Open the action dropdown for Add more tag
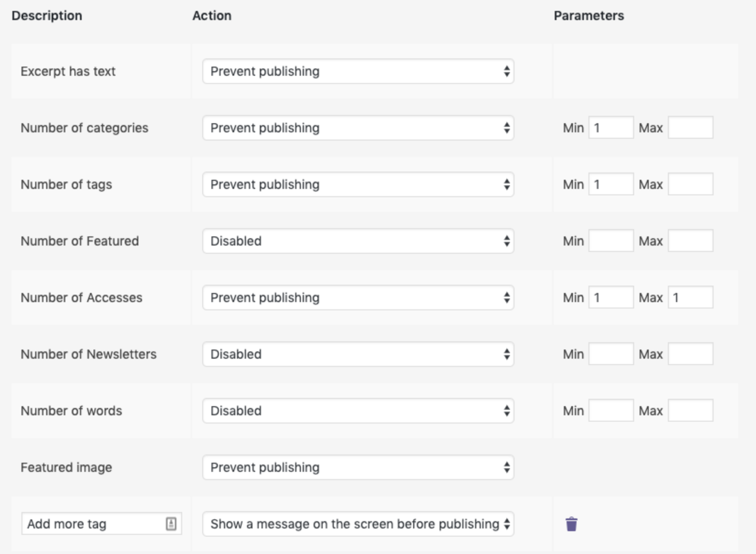This screenshot has height=554, width=756. coord(358,523)
